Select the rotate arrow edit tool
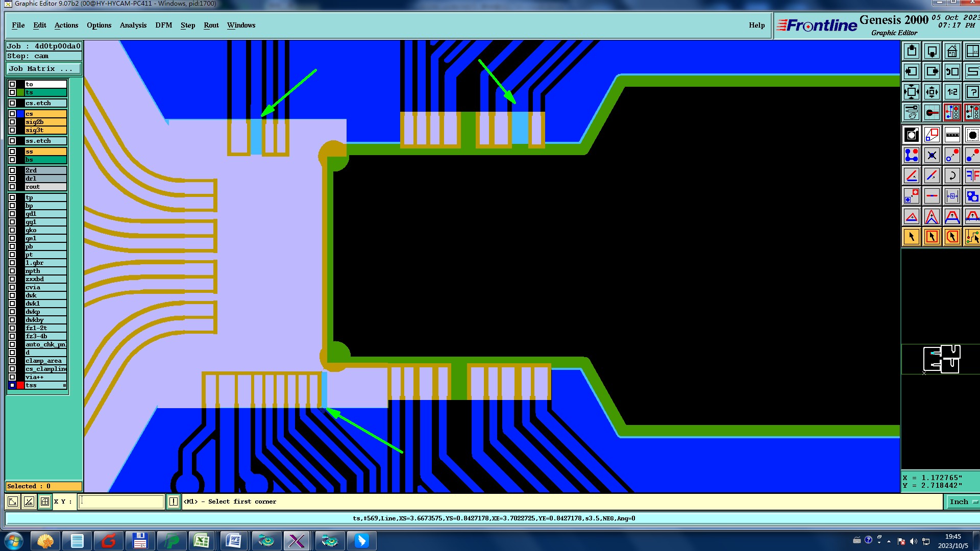 952,176
